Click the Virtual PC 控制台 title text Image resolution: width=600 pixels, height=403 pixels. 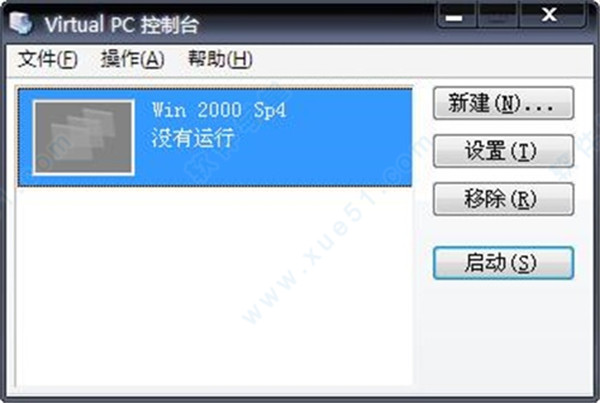pyautogui.click(x=122, y=25)
